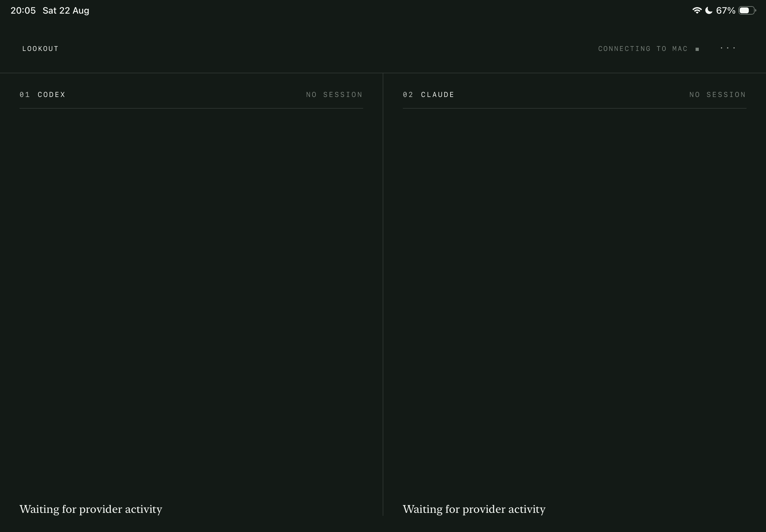
Task: Click the connection status square indicator
Action: coord(697,49)
